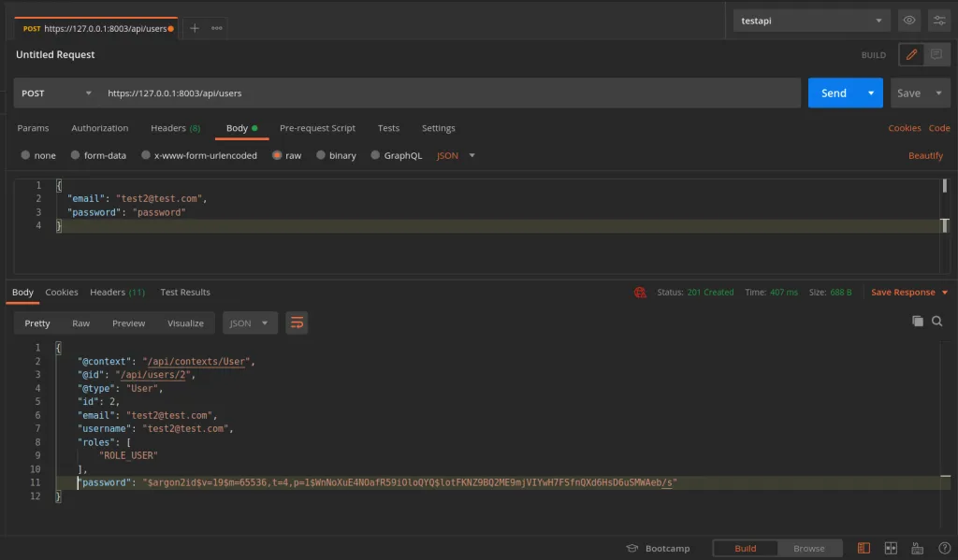Copy the response body with the copy icon
This screenshot has width=958, height=560.
pos(918,321)
